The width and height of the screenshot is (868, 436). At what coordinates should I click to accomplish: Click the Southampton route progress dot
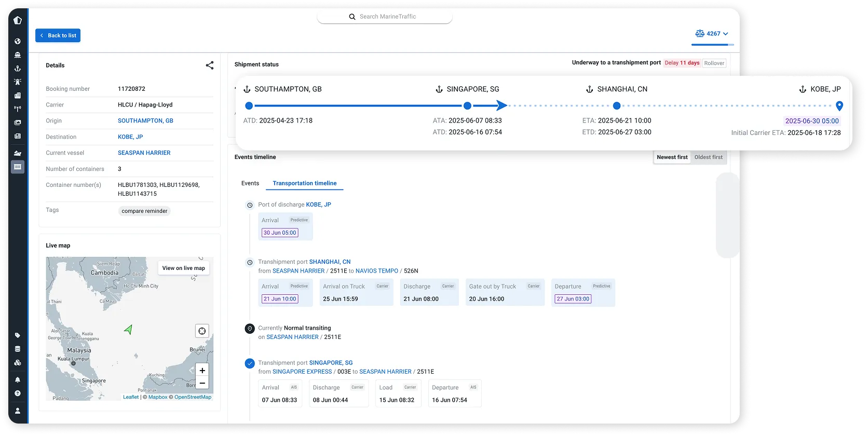249,106
